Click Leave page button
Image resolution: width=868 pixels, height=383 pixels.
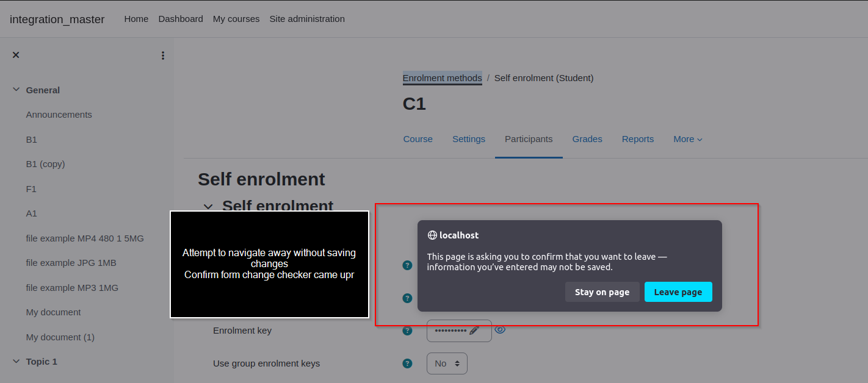tap(678, 292)
